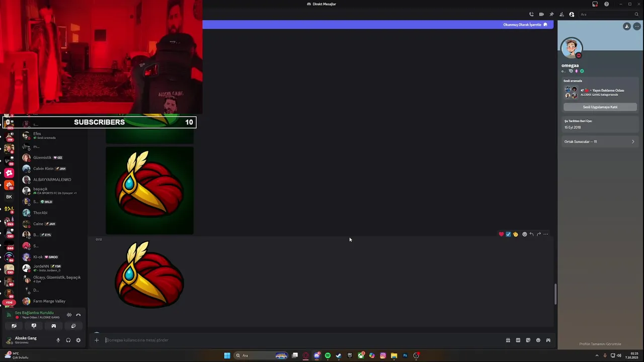Open pinned messages
Image resolution: width=644 pixels, height=362 pixels.
[x=551, y=15]
